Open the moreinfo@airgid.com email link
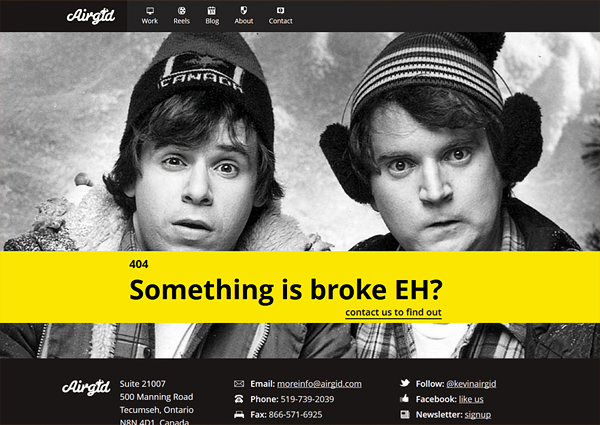 click(x=319, y=384)
